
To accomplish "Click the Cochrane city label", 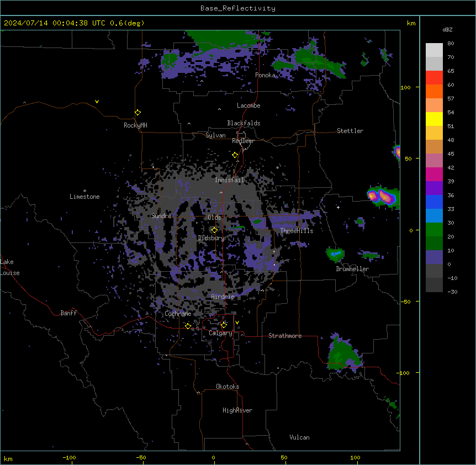I will point(178,314).
